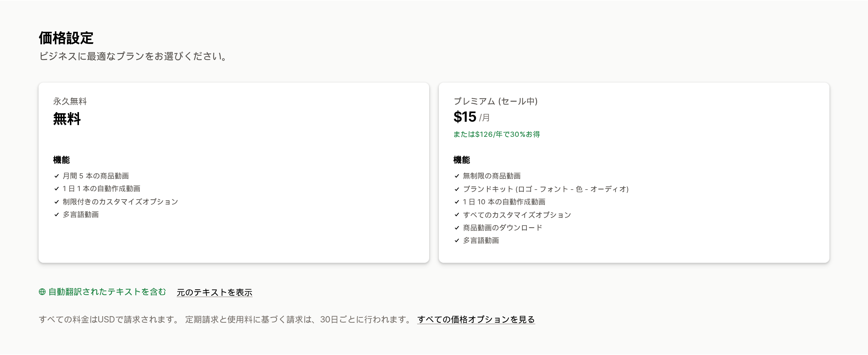Click the 無料 price label in free plan
This screenshot has height=355, width=868.
[67, 118]
